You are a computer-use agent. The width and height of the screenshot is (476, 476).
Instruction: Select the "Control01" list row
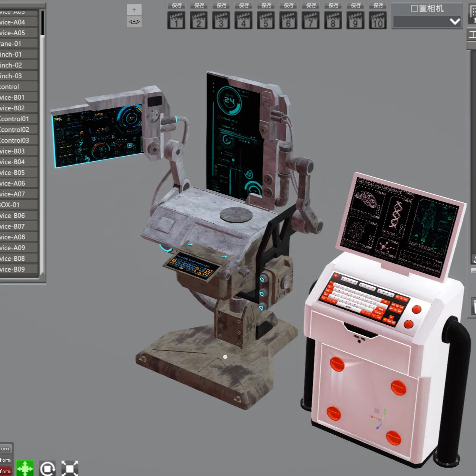pyautogui.click(x=19, y=119)
